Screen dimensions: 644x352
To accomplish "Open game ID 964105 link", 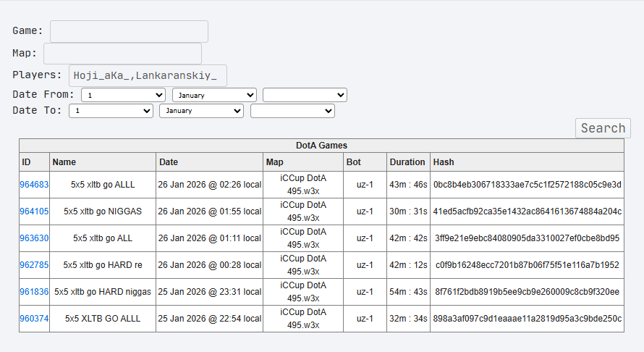I will 34,211.
